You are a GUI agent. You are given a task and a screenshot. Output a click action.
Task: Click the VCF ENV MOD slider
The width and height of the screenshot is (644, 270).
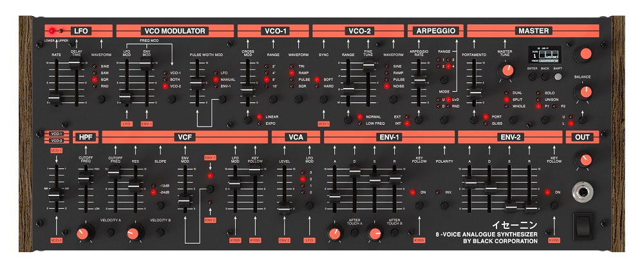coord(185,201)
